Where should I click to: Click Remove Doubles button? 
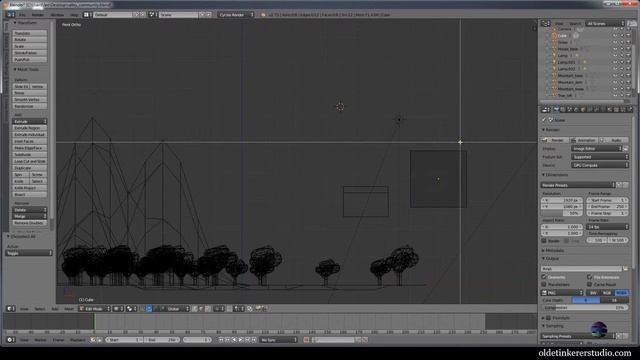pos(29,223)
